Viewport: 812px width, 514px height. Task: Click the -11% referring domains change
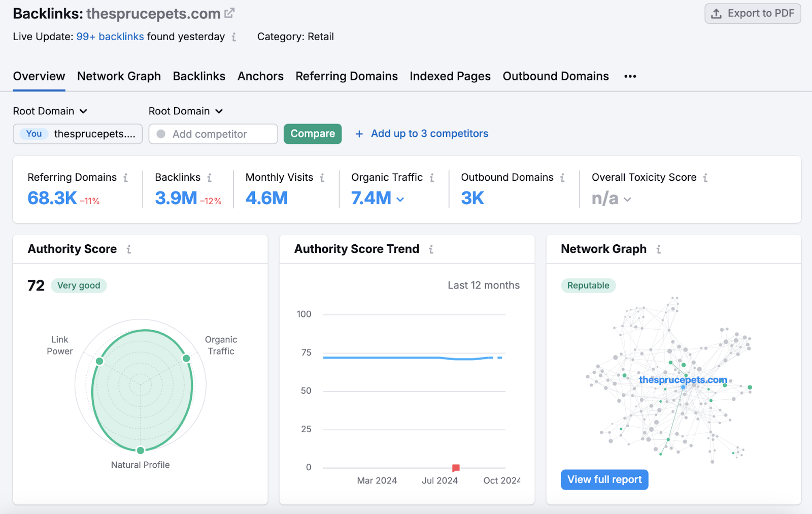click(90, 201)
